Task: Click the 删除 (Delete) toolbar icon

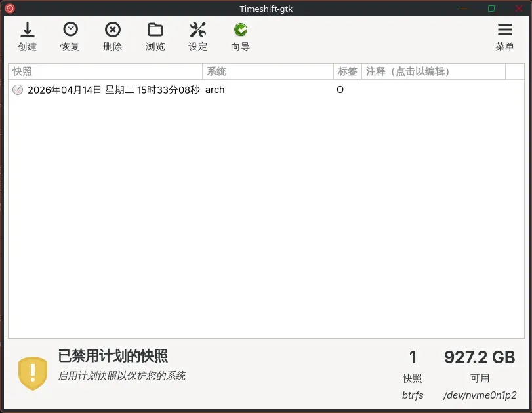Action: (x=113, y=30)
